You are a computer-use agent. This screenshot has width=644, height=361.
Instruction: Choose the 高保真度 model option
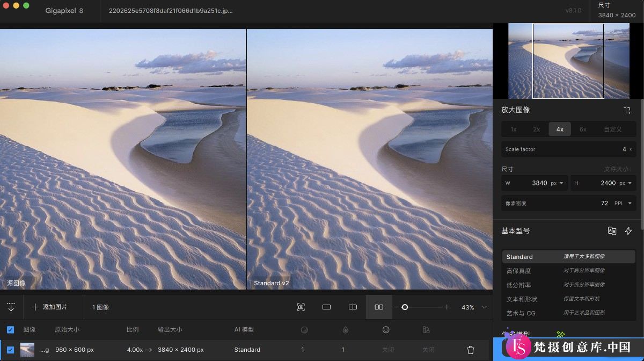point(568,271)
